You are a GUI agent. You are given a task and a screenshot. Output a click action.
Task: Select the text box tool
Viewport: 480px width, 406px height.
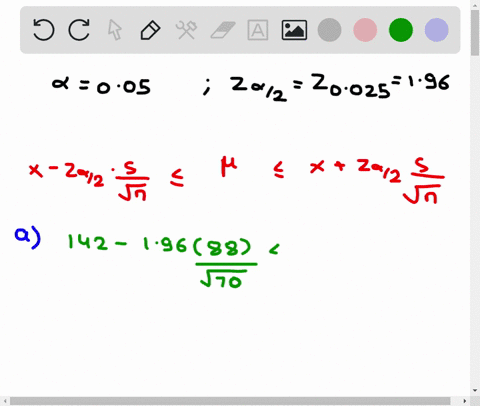click(x=258, y=30)
